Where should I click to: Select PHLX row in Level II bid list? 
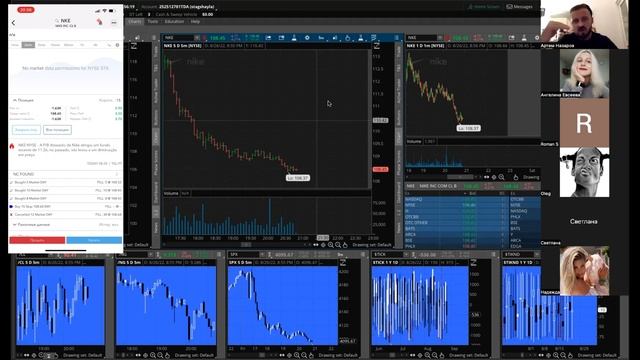click(x=456, y=246)
